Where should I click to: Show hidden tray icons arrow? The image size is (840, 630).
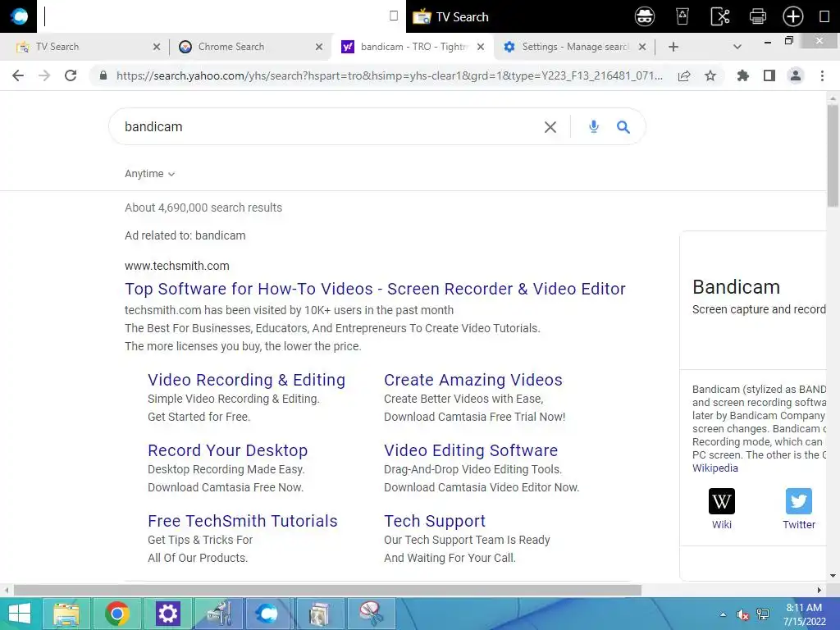tap(724, 614)
